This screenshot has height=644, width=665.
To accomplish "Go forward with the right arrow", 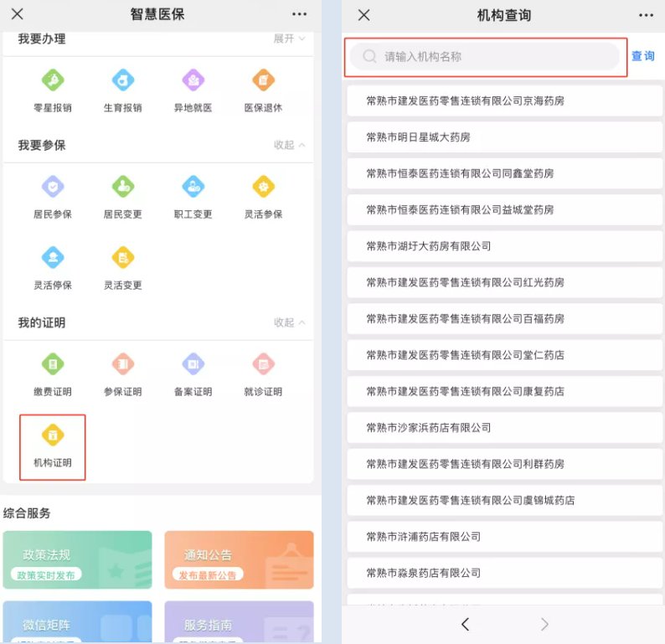I will (544, 624).
